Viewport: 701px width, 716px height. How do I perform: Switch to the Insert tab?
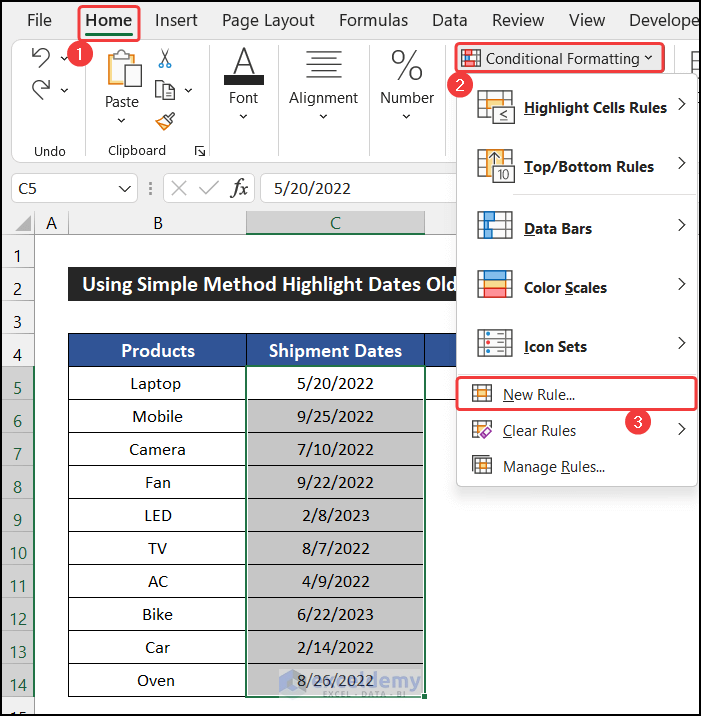coord(176,20)
